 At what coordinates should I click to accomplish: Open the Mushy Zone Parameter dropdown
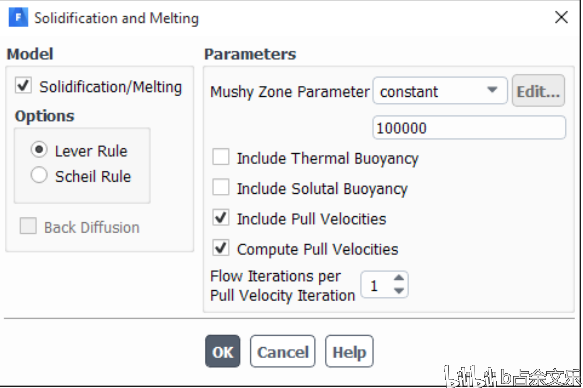(440, 91)
